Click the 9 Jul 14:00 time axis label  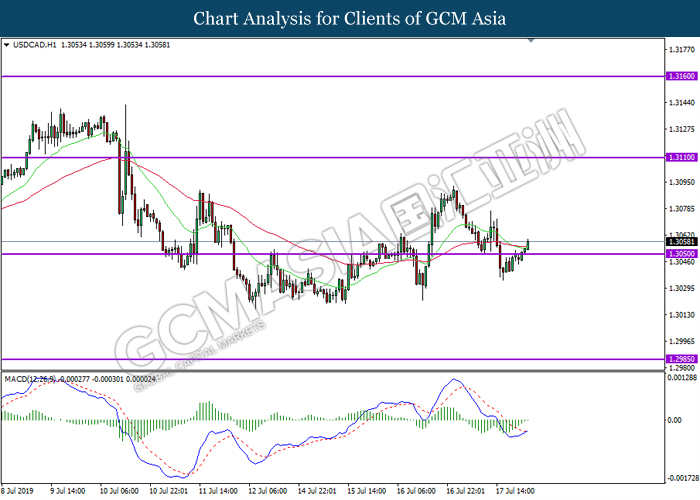(x=68, y=491)
